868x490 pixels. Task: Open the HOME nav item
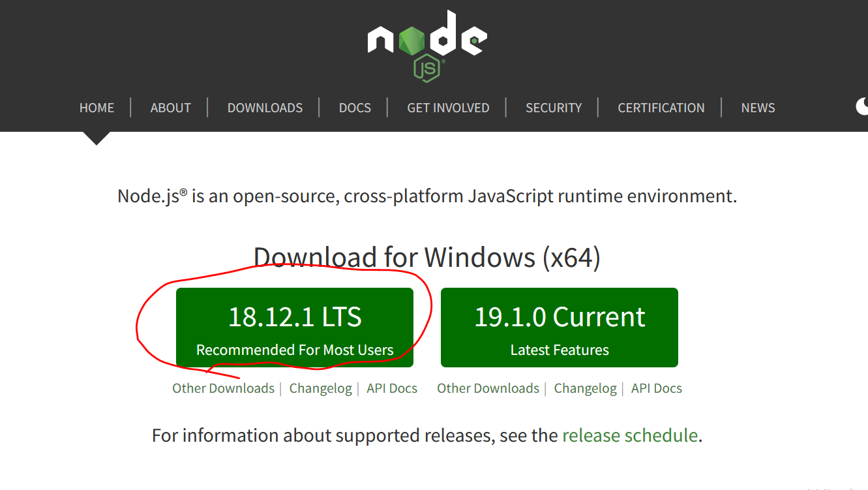tap(97, 108)
